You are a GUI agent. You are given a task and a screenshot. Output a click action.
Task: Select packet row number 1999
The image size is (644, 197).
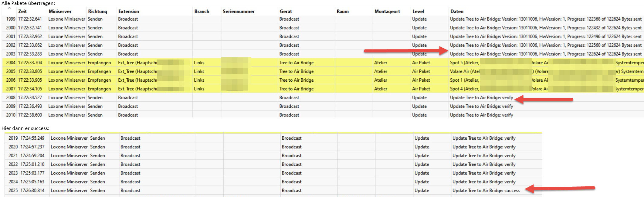11,19
